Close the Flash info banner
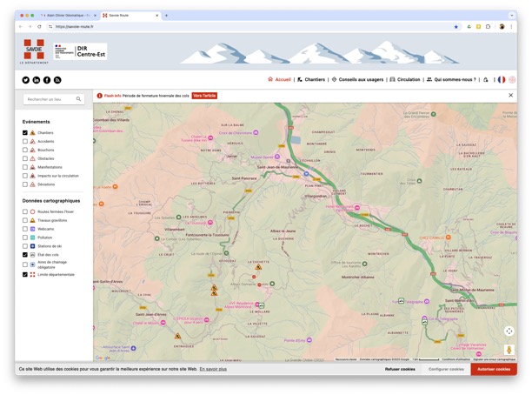The image size is (532, 395). coord(510,96)
